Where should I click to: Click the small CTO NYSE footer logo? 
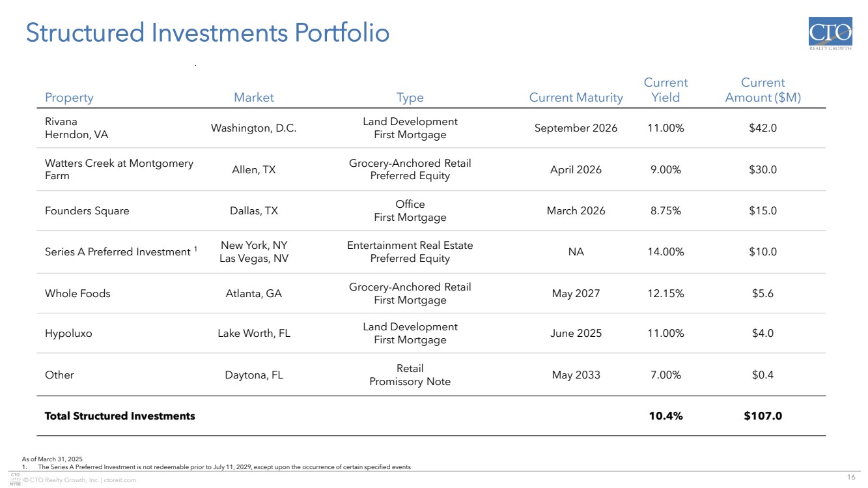[15, 479]
